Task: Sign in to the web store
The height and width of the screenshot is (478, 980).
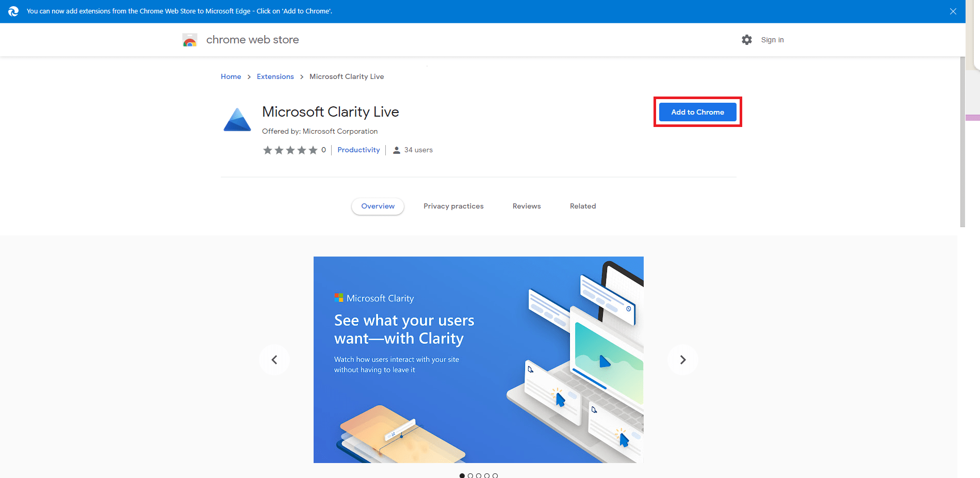Action: point(772,40)
